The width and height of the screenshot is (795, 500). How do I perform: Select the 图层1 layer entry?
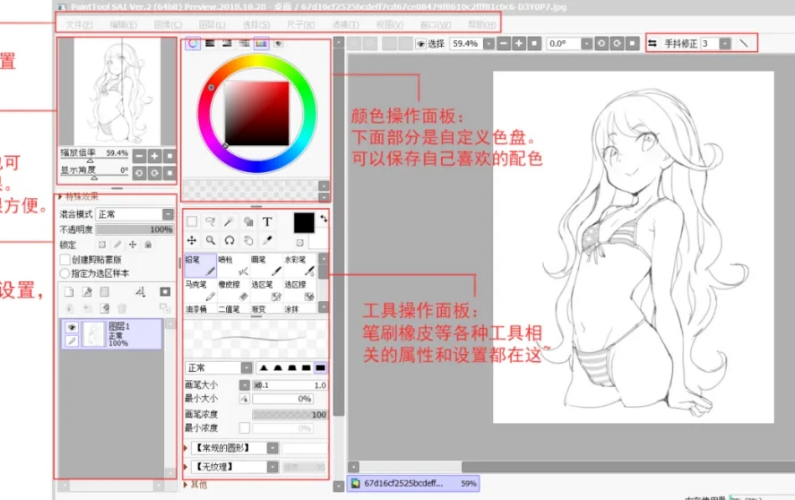(x=112, y=334)
